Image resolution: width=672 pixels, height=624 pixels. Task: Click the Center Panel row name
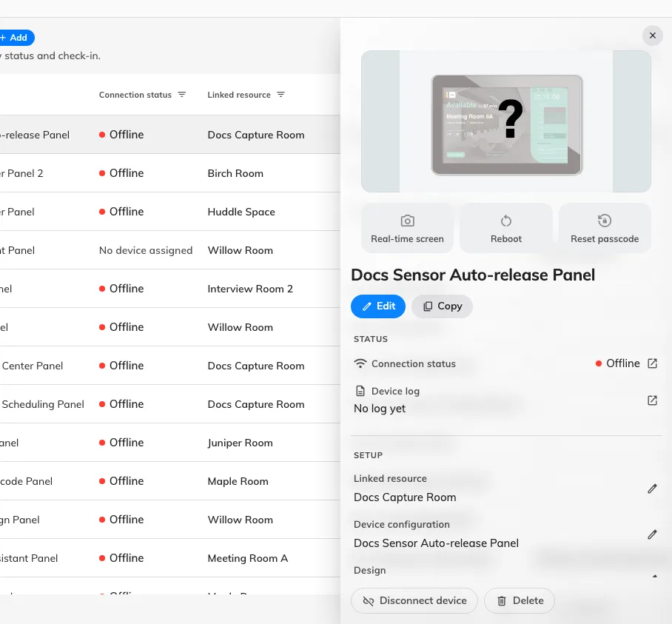[x=32, y=366]
